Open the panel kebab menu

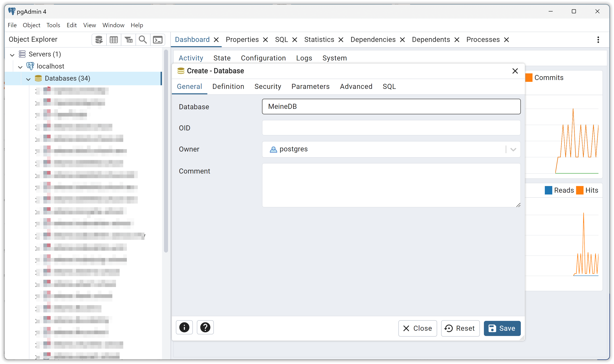point(598,40)
